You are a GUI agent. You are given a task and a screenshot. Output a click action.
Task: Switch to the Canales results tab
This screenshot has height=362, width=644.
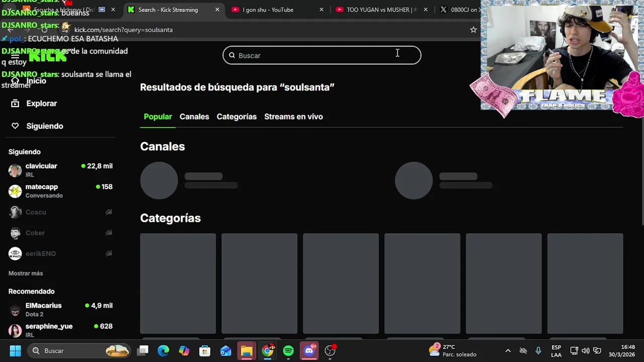point(194,117)
